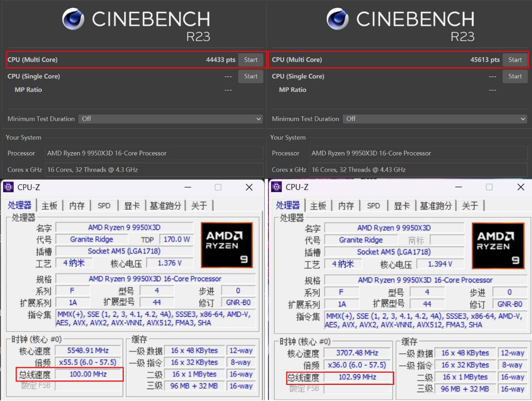Open the 内存 tab in the 1.376 V CPU-Z window
Viewport: 532px width, 401px height.
(x=77, y=205)
